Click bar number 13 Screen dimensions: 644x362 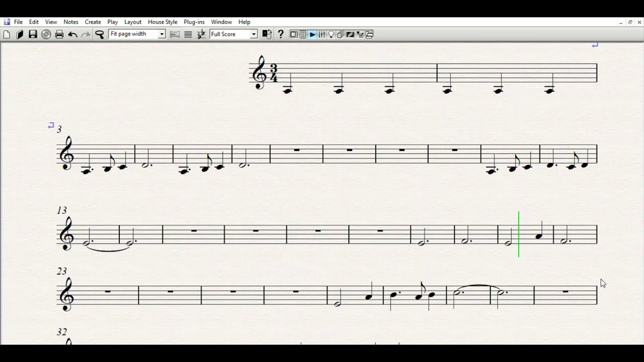(61, 210)
